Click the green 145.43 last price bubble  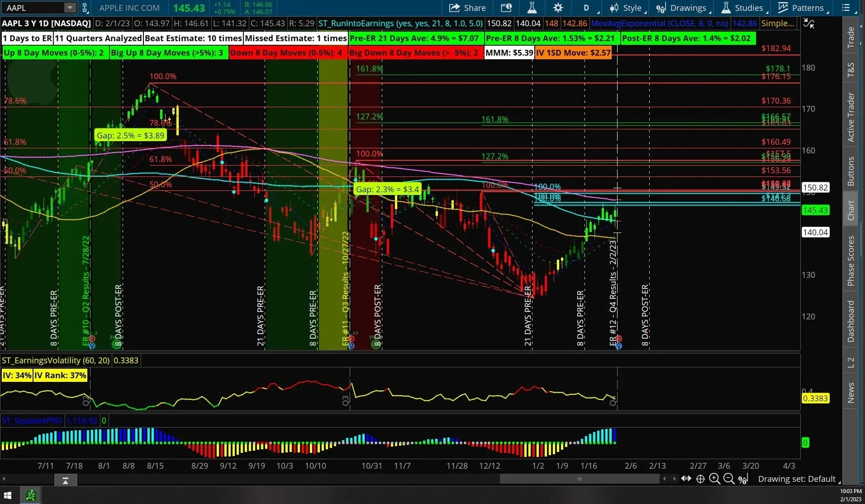(x=815, y=210)
